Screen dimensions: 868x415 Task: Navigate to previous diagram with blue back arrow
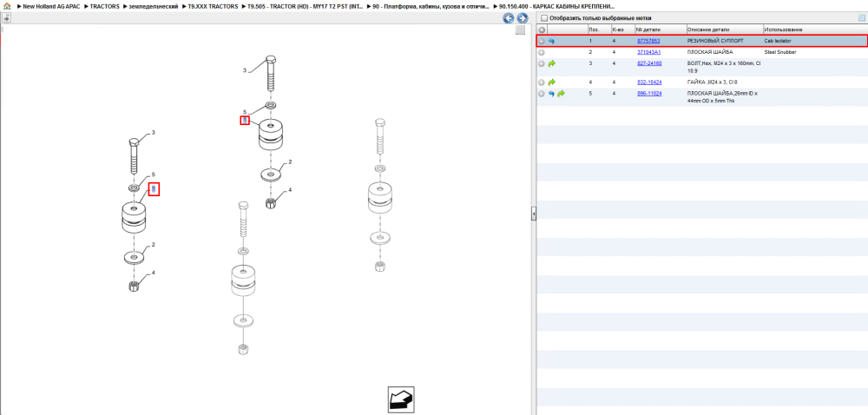(508, 18)
